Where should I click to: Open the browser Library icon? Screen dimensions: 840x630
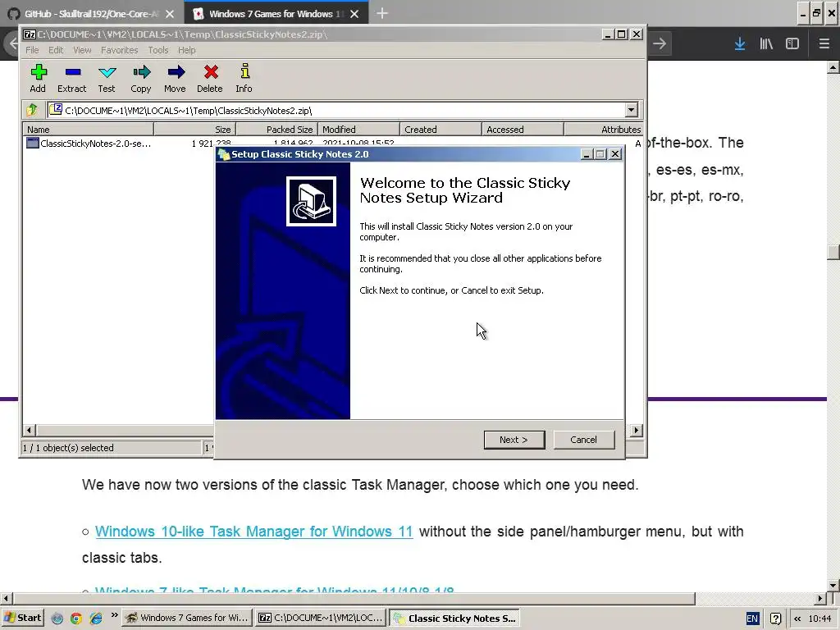point(766,44)
